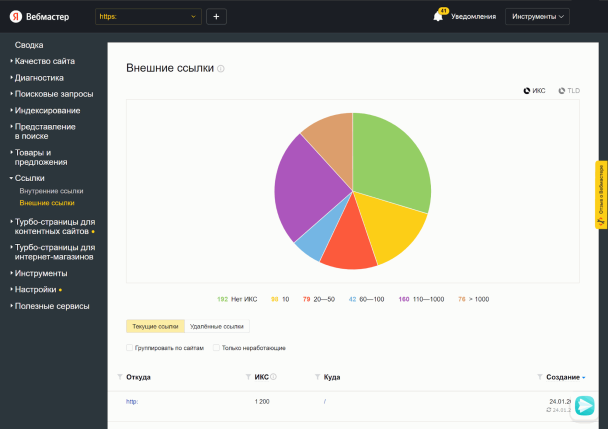Switch chart to TLD view
The width and height of the screenshot is (608, 429).
[x=569, y=90]
